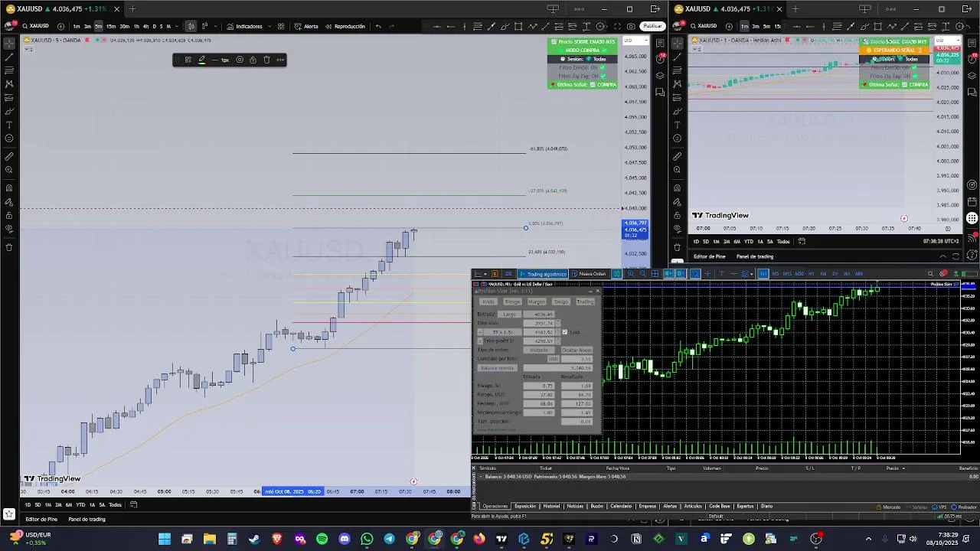Open WhatsApp from Windows taskbar
Screen dimensions: 980x551
[x=367, y=540]
